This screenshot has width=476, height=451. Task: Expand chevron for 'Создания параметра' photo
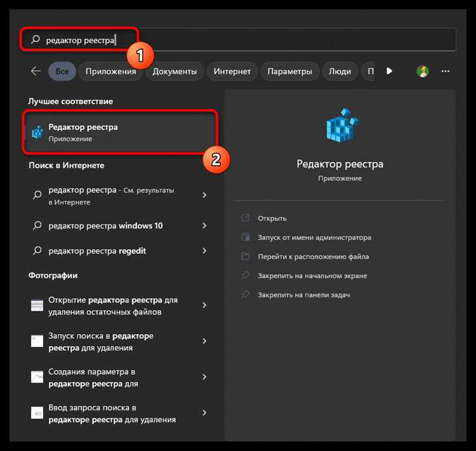(204, 377)
